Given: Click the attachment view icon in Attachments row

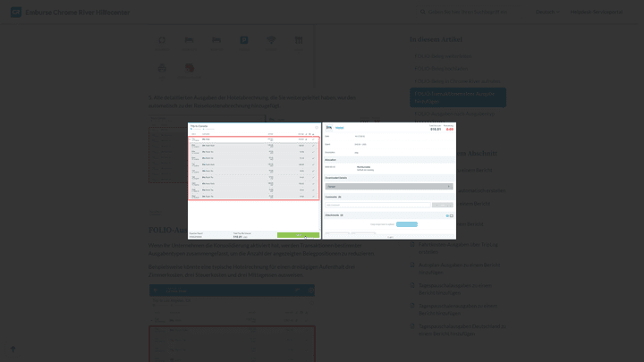Looking at the screenshot, I should pos(450,215).
